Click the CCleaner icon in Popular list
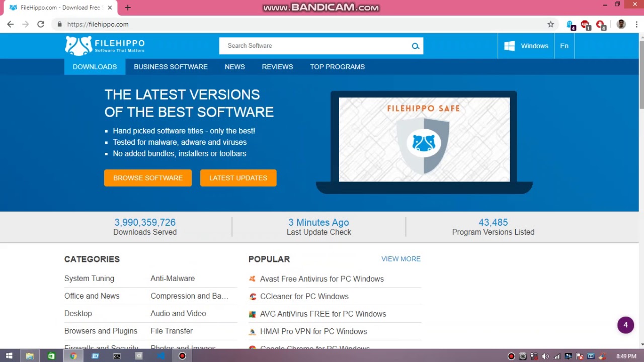644x362 pixels. pos(253,297)
